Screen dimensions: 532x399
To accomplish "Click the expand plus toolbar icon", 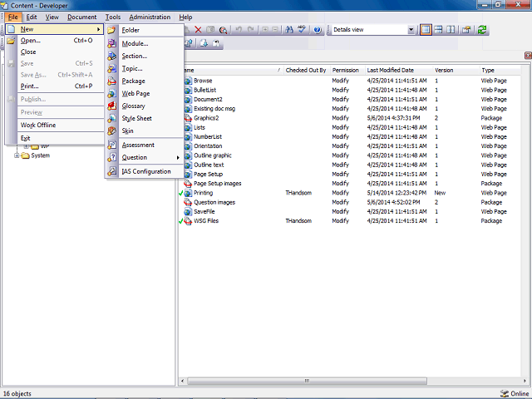I will [x=265, y=30].
